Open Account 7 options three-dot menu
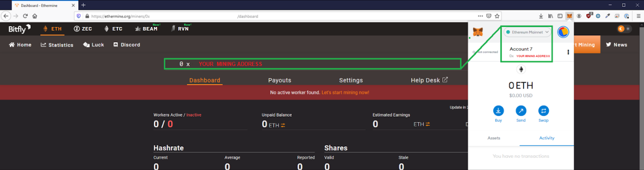This screenshot has width=644, height=170. point(568,52)
